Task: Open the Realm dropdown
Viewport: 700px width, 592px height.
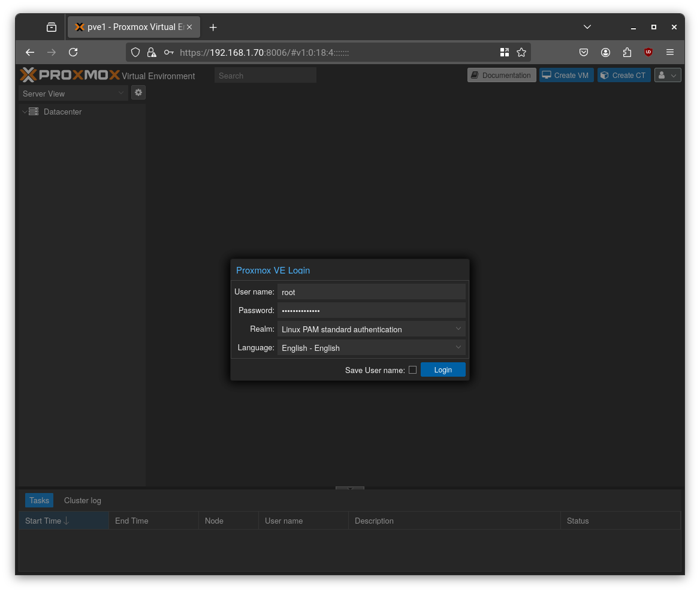Action: [x=458, y=329]
